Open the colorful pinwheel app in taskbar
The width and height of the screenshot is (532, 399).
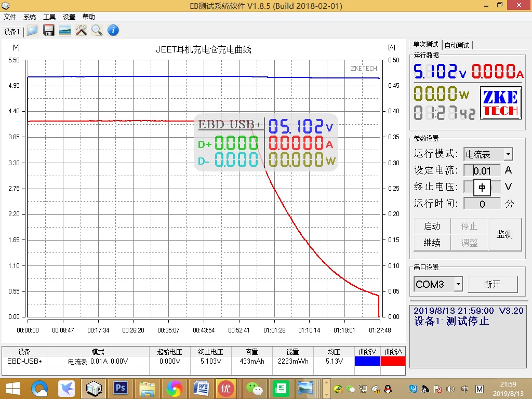tap(175, 389)
